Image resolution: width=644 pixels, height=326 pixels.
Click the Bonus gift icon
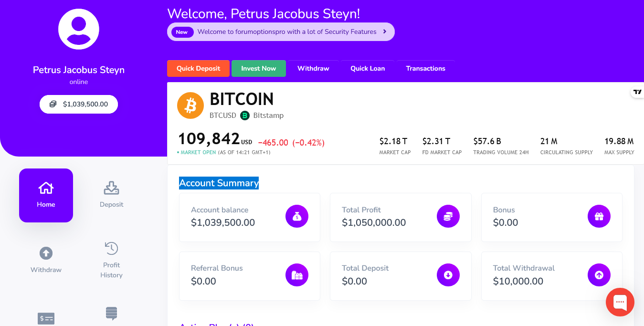(x=599, y=216)
